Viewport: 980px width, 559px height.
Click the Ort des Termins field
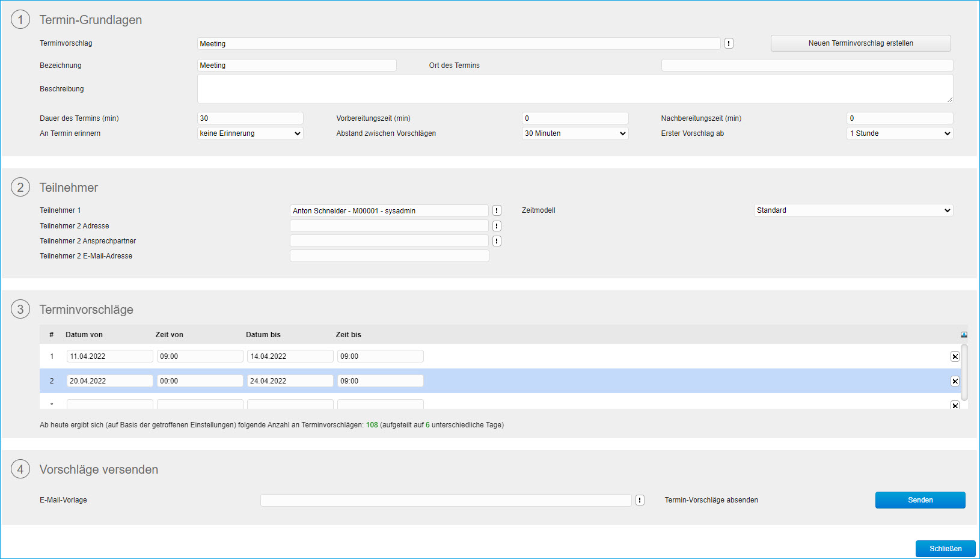tap(807, 66)
